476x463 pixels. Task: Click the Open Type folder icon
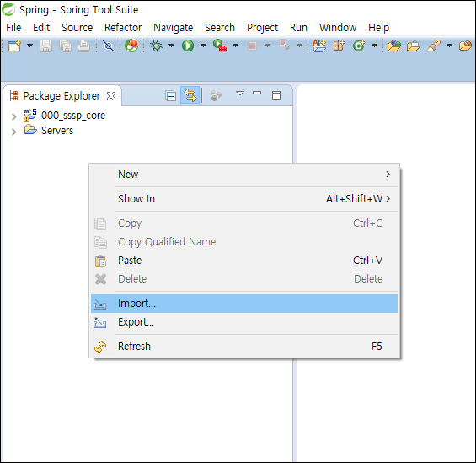394,46
